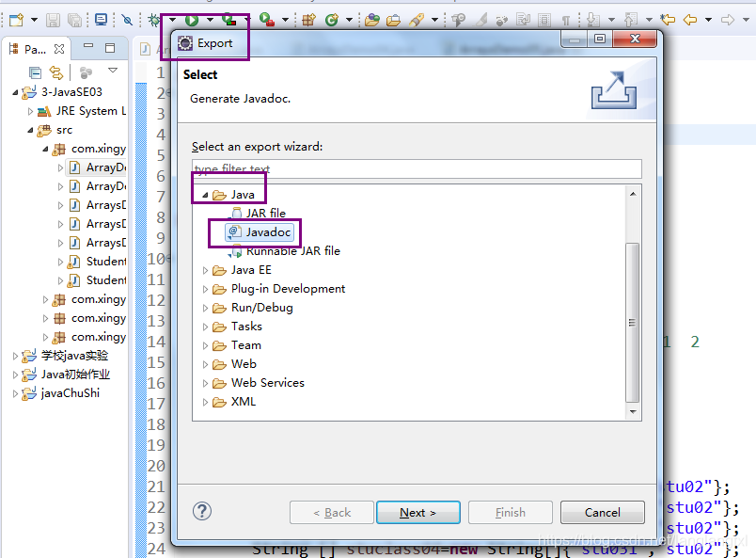Viewport: 756px width, 558px height.
Task: Click Collapse All in Package Explorer
Action: 35,72
